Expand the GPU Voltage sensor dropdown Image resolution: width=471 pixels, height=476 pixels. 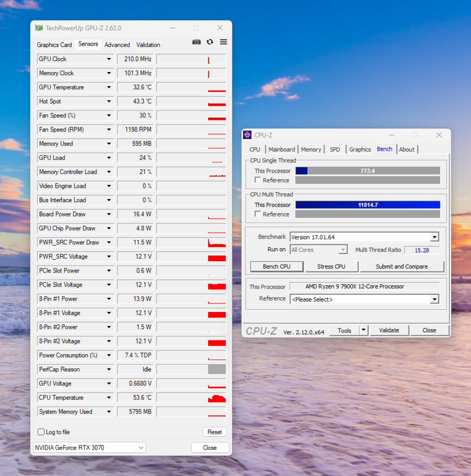tap(109, 383)
